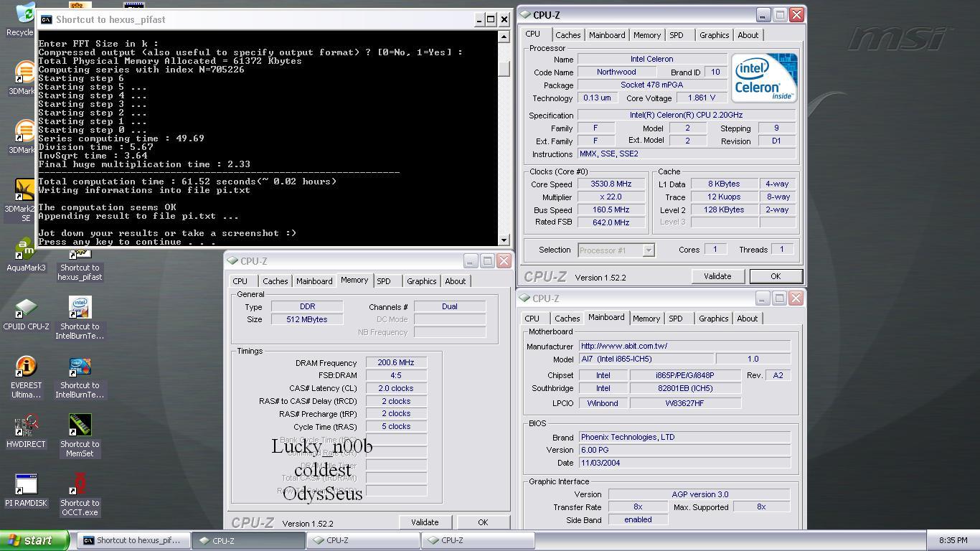Open the PI RAMDISK desktop icon
The width and height of the screenshot is (980, 551).
point(26,491)
